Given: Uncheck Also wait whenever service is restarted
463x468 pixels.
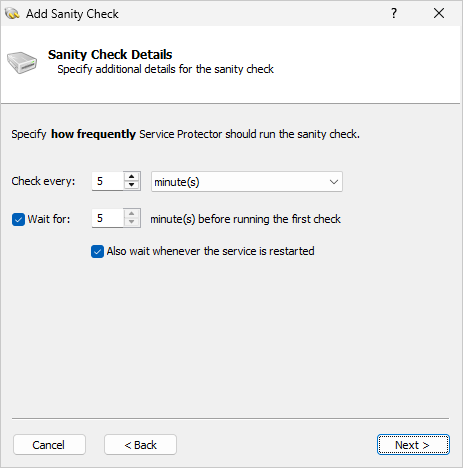Looking at the screenshot, I should (x=97, y=252).
